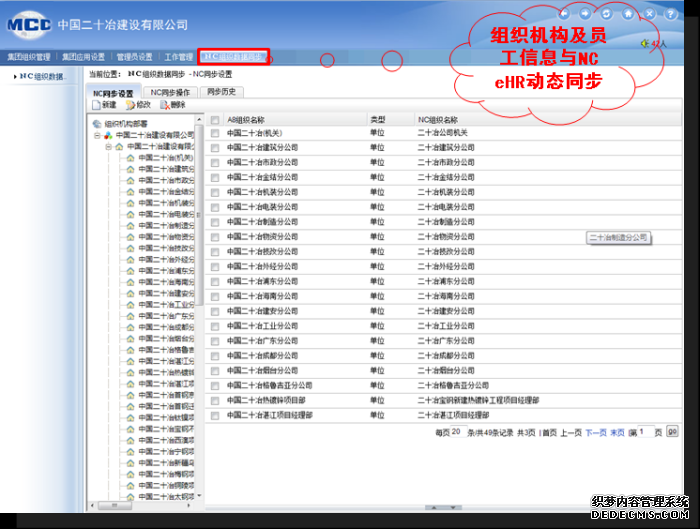Select the 中国二十冶工业分 tree node
This screenshot has height=529, width=700.
tap(166, 305)
